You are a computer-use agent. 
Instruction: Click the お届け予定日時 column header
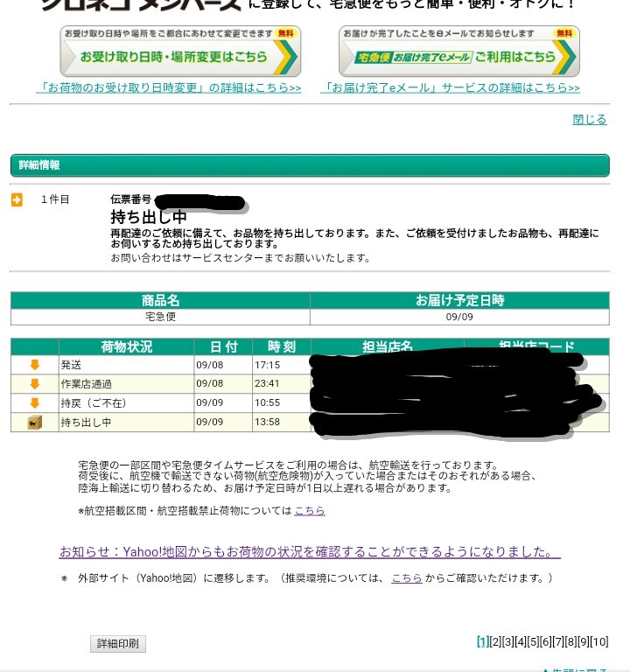459,300
